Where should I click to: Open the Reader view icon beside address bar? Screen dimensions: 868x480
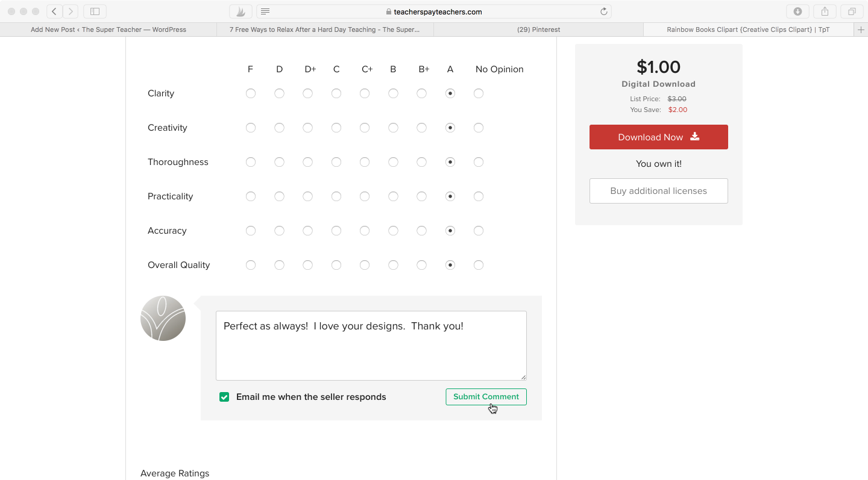pos(265,11)
